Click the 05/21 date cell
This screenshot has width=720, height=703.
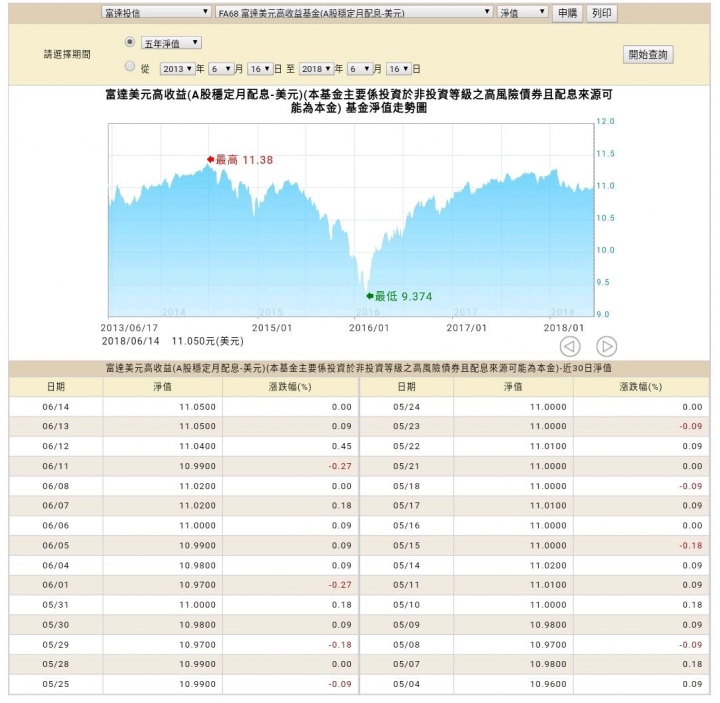coord(406,466)
